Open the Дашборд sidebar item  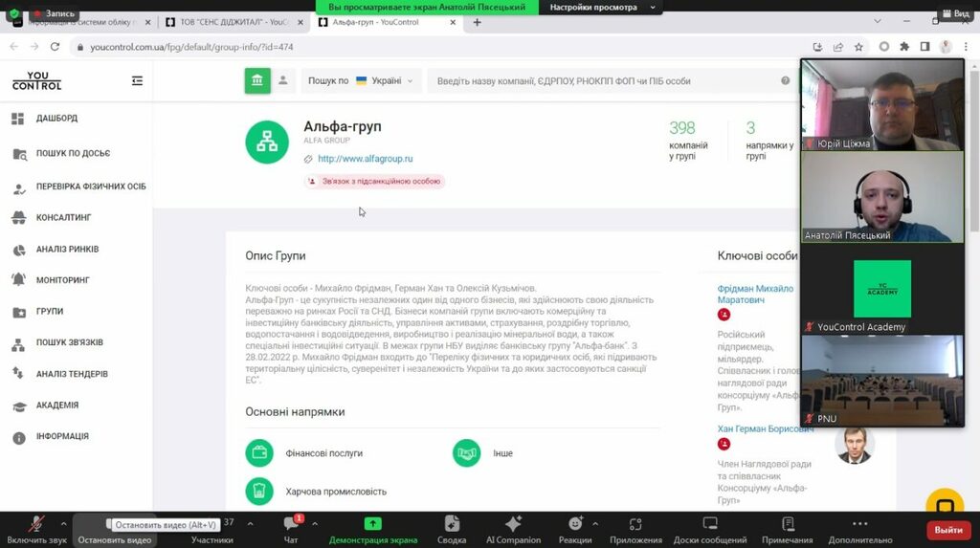tap(56, 119)
